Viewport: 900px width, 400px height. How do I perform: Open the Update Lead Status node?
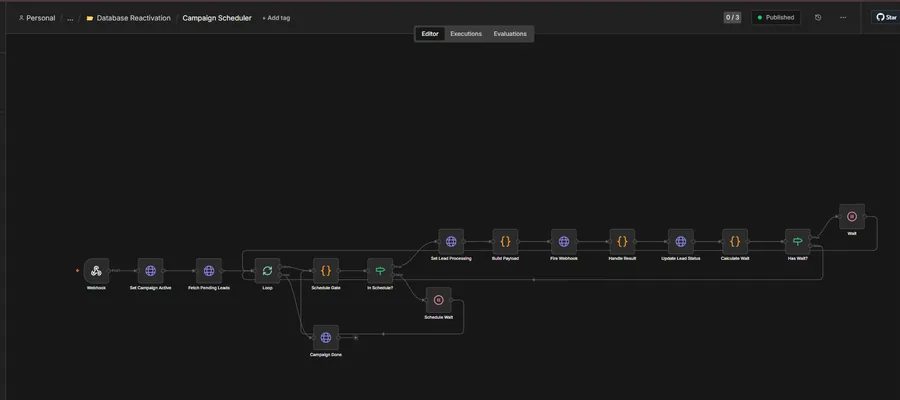[x=681, y=242]
